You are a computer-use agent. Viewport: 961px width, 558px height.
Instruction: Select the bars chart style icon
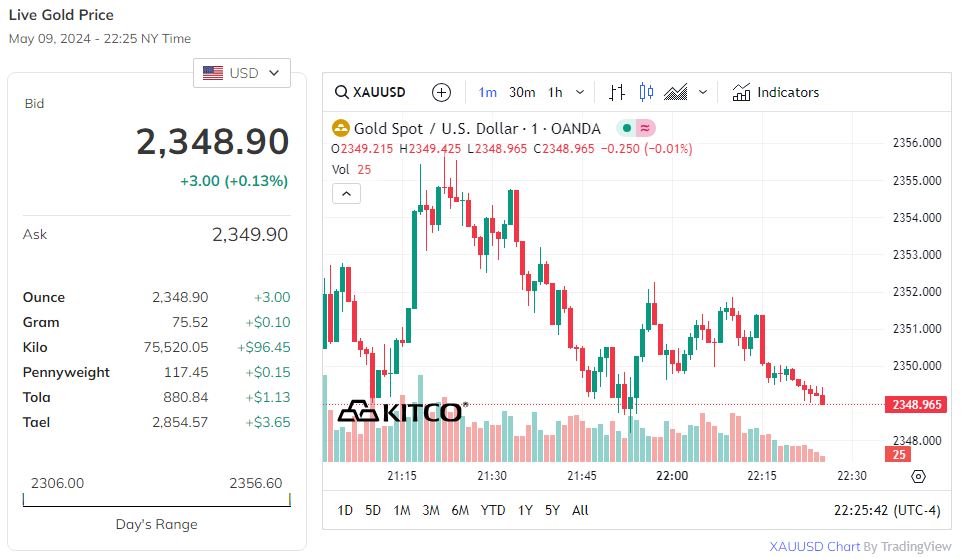point(617,92)
